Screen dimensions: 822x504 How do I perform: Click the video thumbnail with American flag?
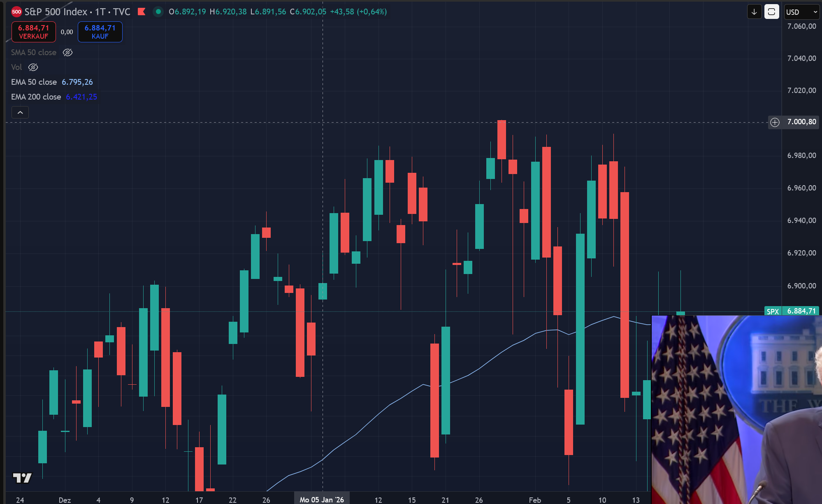click(736, 409)
